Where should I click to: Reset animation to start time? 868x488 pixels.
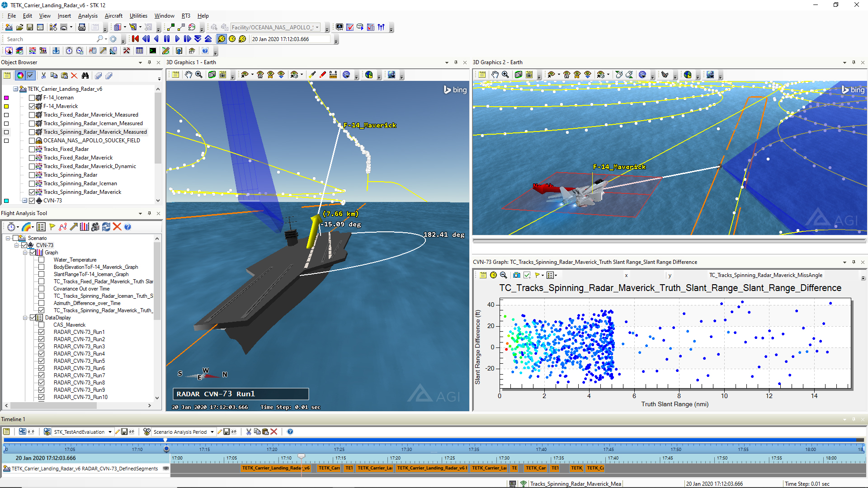135,39
